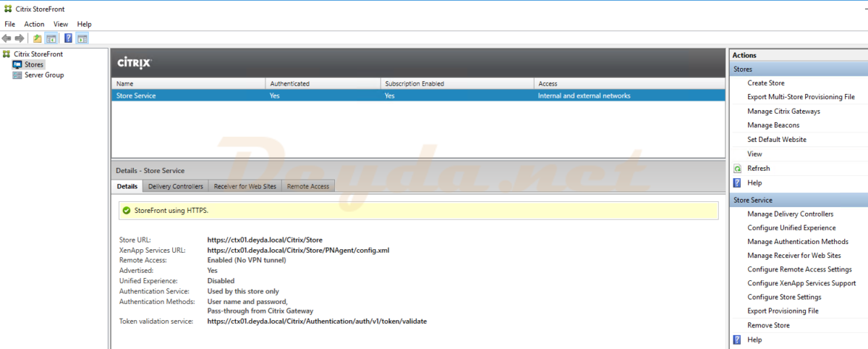Screen dimensions: 868x349
Task: Open the Action menu
Action: click(x=34, y=24)
